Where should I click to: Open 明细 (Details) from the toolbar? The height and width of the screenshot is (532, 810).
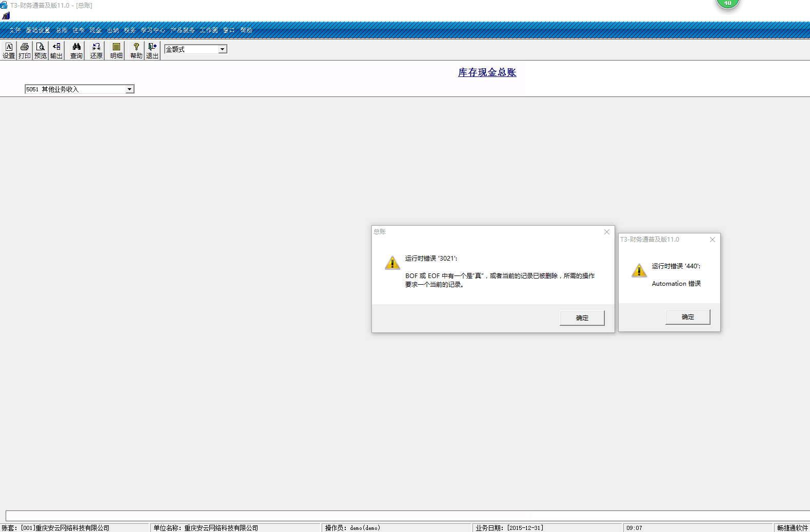pos(116,50)
